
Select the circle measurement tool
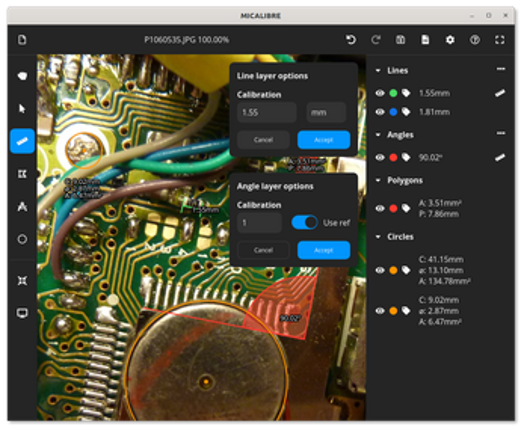[22, 239]
